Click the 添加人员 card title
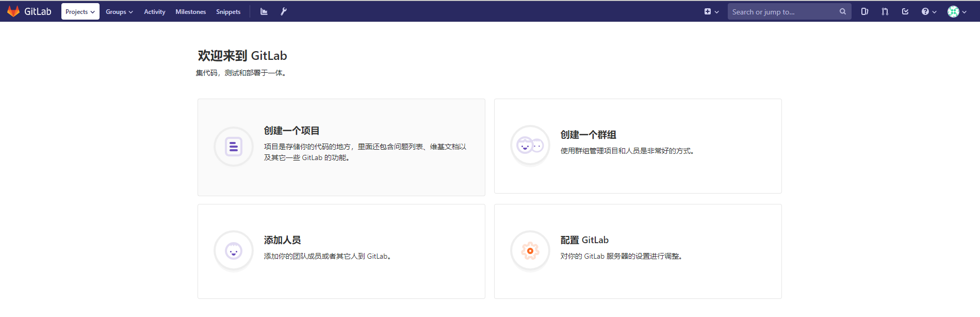Screen dimensions: 980x317 (282, 240)
